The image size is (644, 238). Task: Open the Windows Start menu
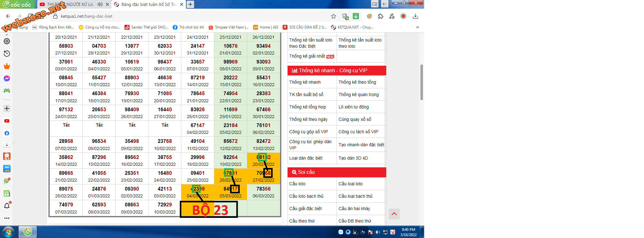[x=8, y=232]
